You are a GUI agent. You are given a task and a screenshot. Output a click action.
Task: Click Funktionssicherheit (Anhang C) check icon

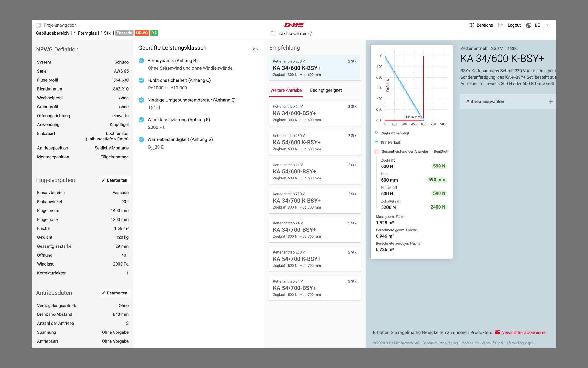141,80
